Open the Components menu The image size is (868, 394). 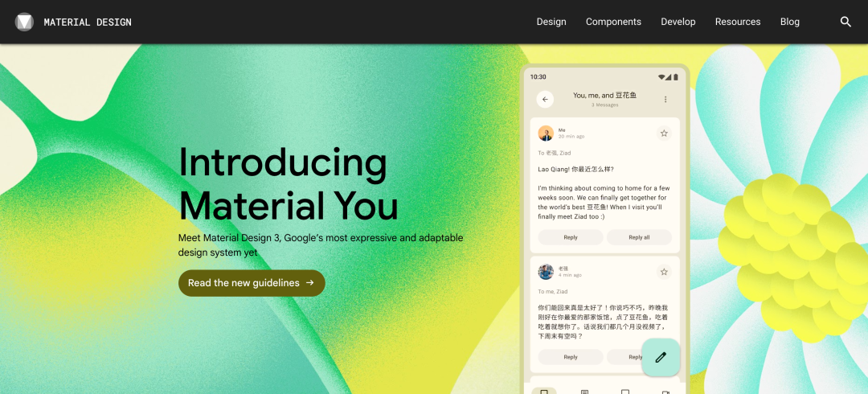613,22
